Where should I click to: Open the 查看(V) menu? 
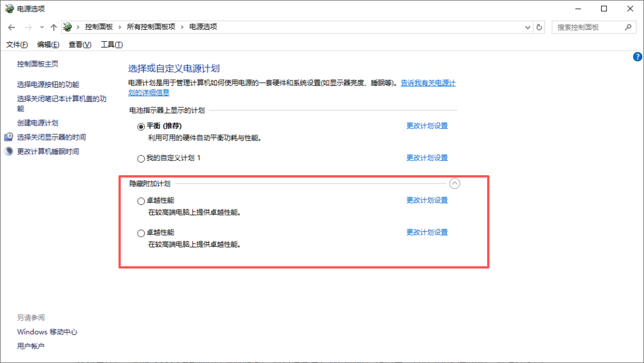(x=80, y=44)
